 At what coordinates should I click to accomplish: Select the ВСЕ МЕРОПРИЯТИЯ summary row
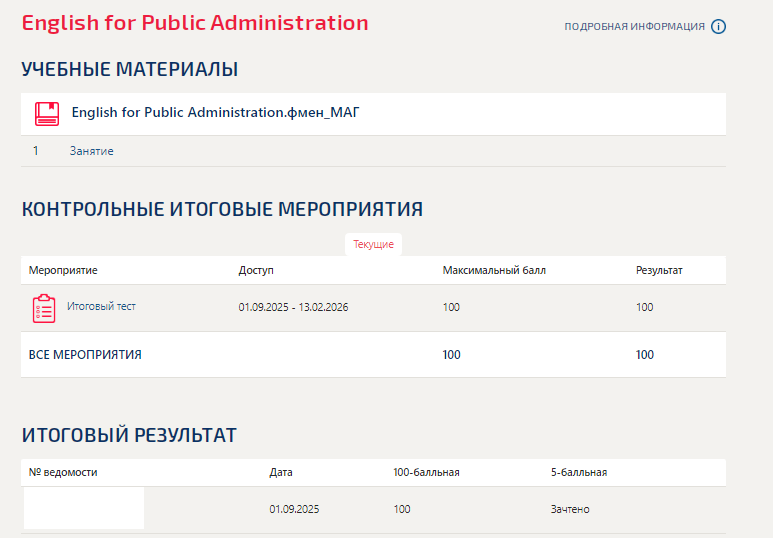click(x=85, y=355)
